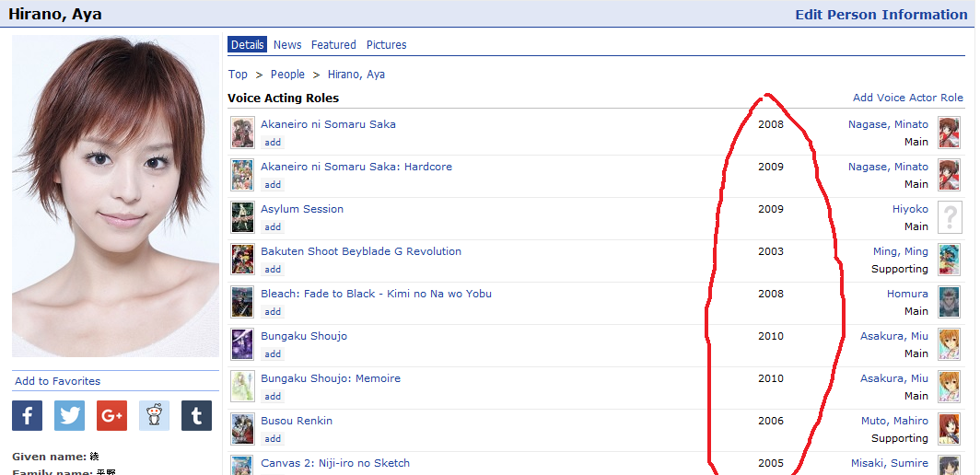Click Hiyoko placeholder question mark image

pos(950,218)
